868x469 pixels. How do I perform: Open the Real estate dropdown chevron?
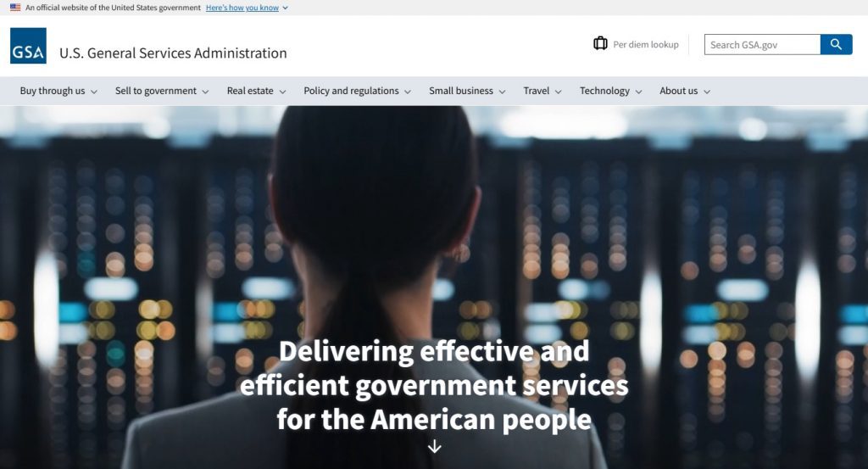282,92
